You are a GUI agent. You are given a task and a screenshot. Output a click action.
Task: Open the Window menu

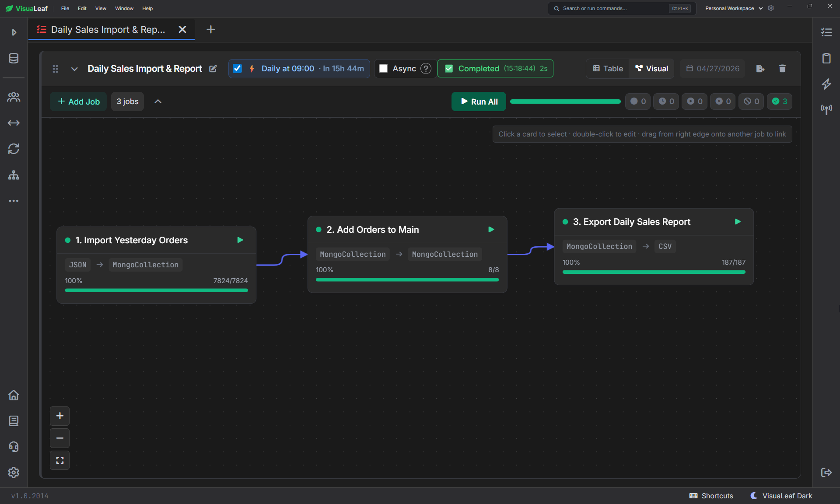point(124,8)
